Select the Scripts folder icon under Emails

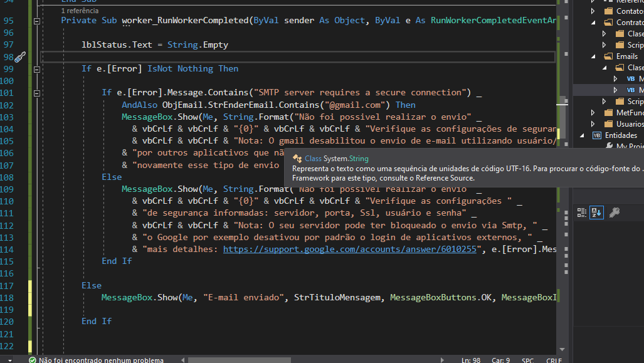coord(620,101)
